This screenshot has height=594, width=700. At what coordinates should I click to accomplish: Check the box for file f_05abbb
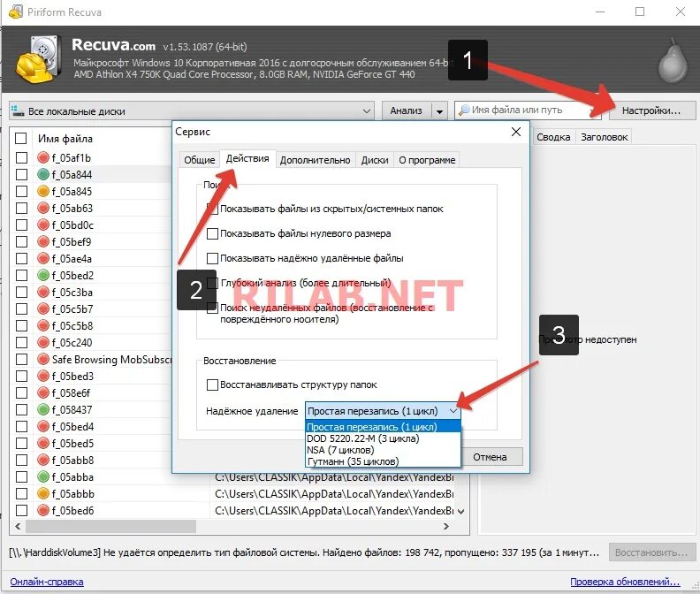[21, 493]
